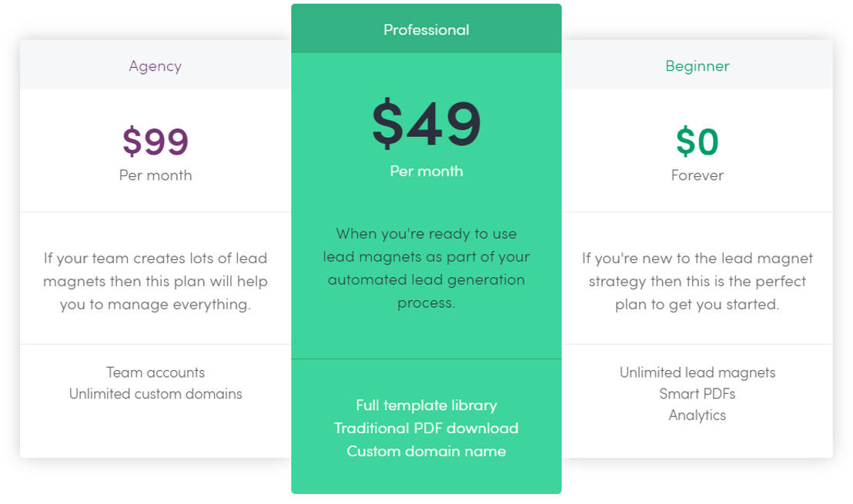Click the 'Analytics' feature under Beginner

tap(697, 415)
